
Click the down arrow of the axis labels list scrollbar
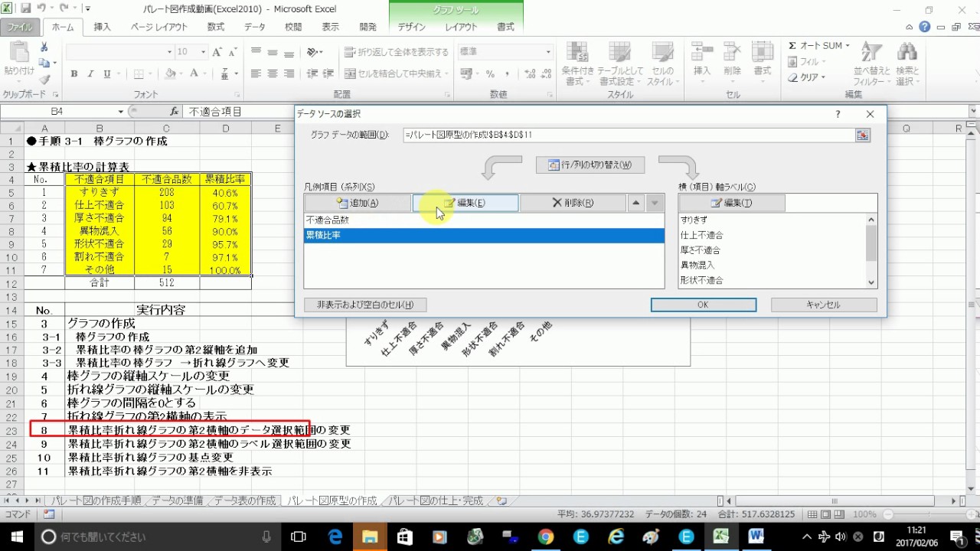click(871, 282)
